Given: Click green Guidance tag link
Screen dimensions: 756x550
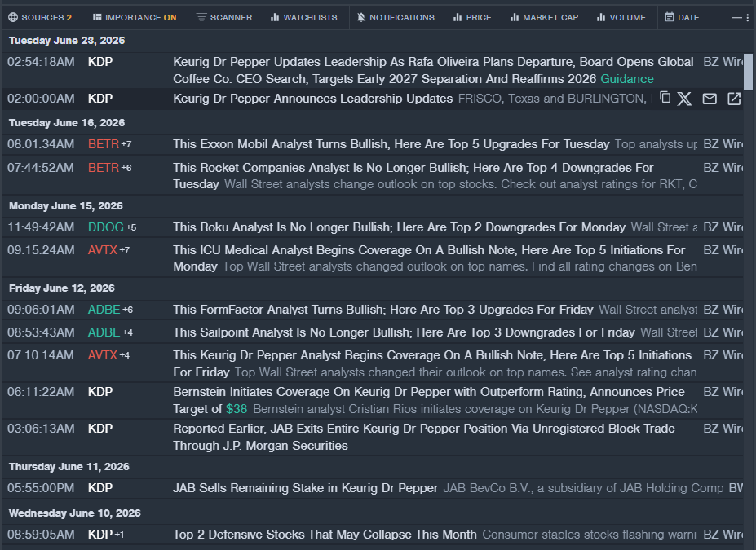Looking at the screenshot, I should tap(627, 79).
